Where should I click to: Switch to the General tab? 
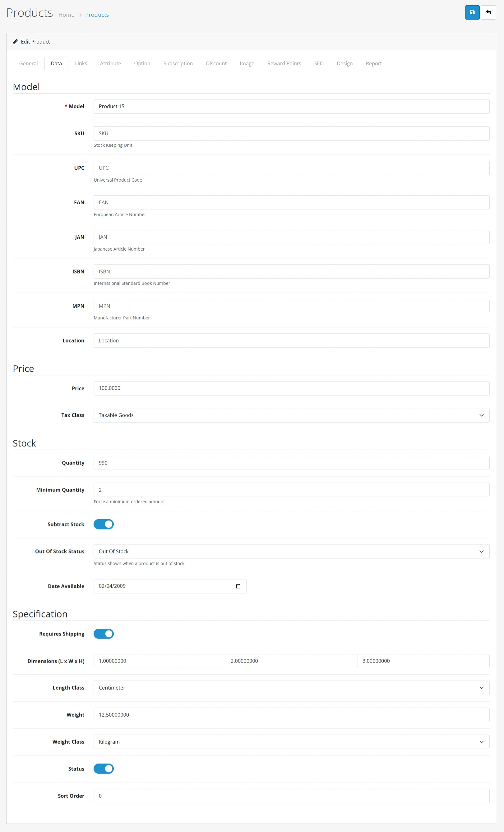pyautogui.click(x=28, y=63)
